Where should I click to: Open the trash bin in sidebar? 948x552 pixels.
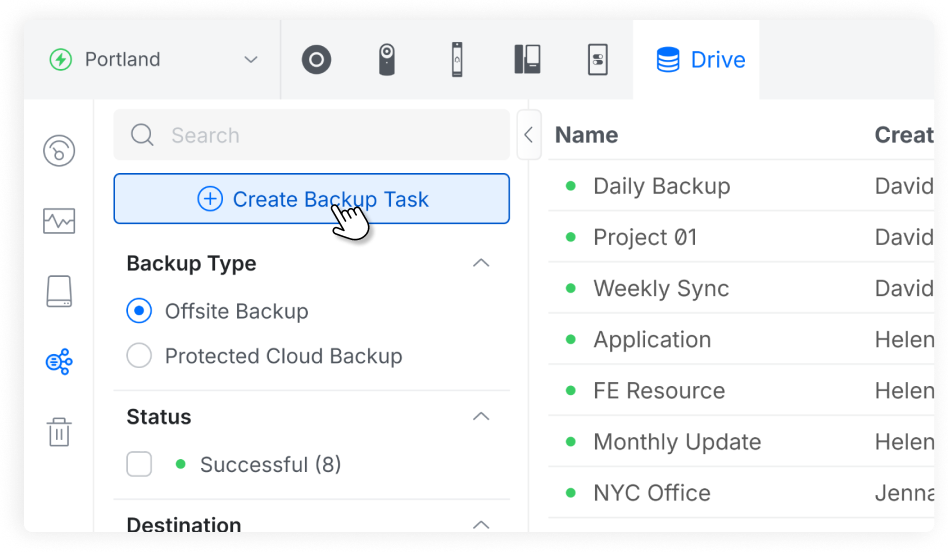(x=59, y=433)
